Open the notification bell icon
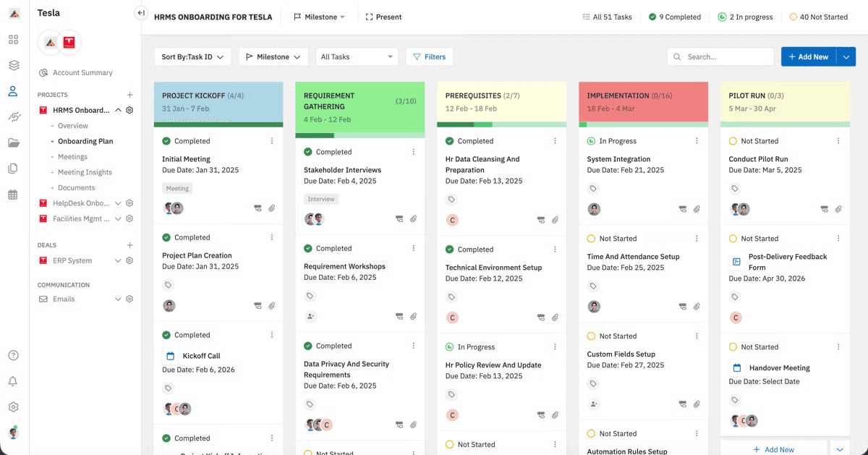 (12, 380)
